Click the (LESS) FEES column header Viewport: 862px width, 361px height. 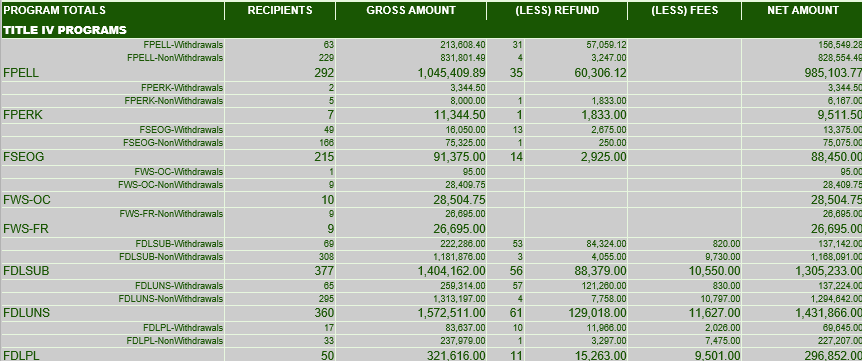click(x=684, y=10)
